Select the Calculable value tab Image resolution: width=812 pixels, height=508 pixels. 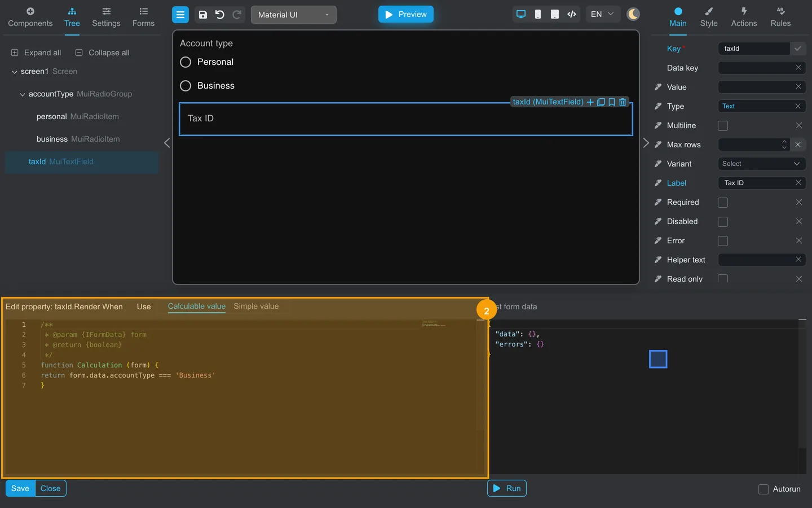(x=197, y=306)
